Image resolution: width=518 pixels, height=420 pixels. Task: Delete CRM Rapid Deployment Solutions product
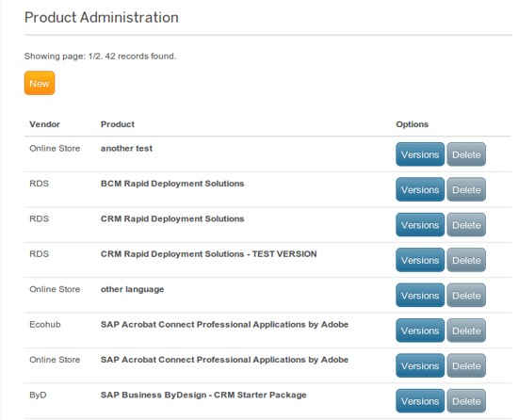(466, 225)
